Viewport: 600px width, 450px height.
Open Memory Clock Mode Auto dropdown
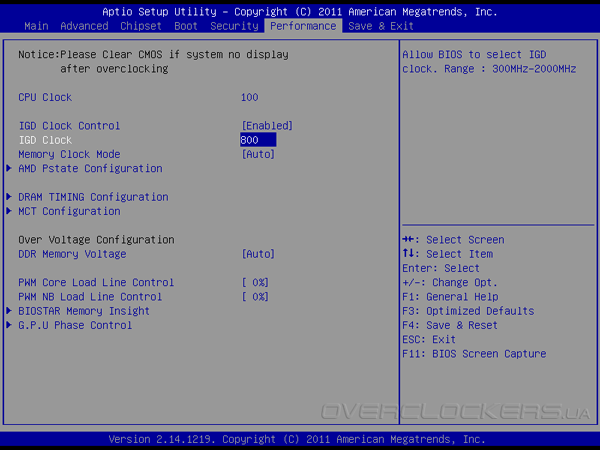258,154
